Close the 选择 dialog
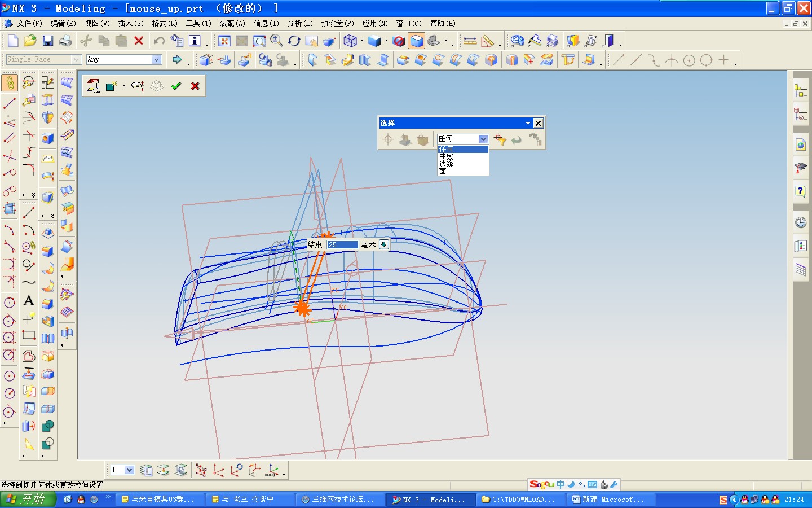The width and height of the screenshot is (812, 508). point(539,123)
